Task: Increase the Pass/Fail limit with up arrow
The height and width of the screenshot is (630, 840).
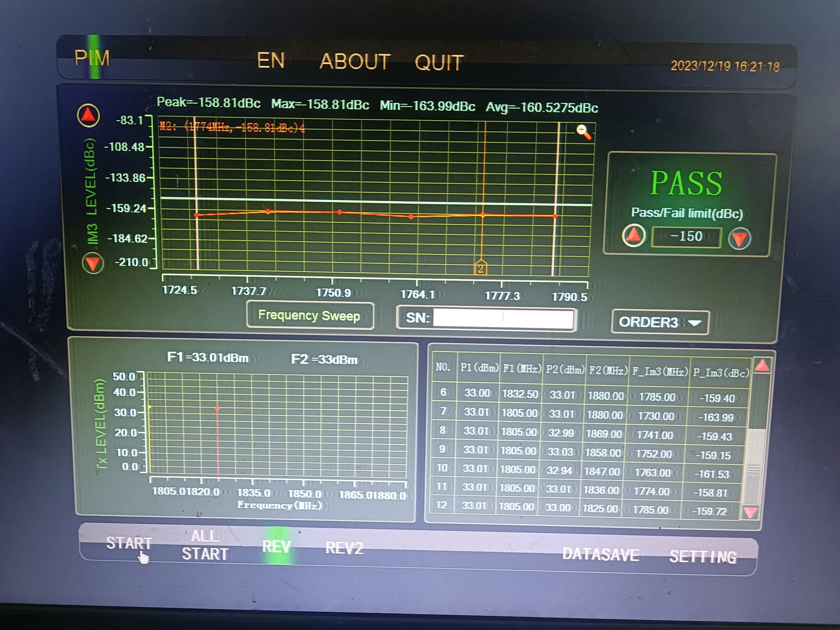Action: [633, 236]
